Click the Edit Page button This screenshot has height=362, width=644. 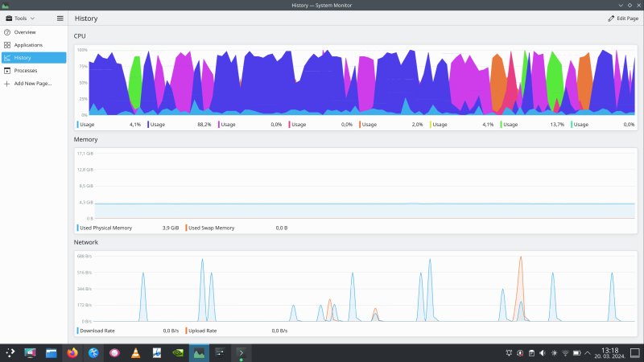(x=623, y=18)
